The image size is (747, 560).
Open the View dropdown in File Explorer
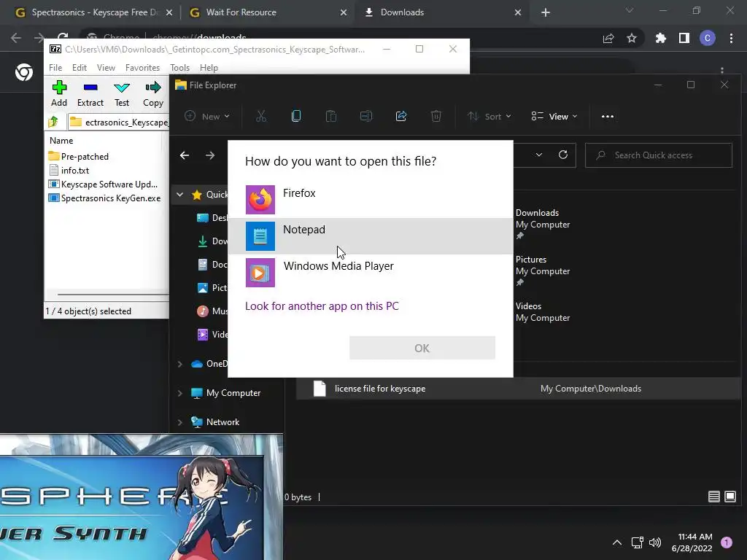click(554, 116)
